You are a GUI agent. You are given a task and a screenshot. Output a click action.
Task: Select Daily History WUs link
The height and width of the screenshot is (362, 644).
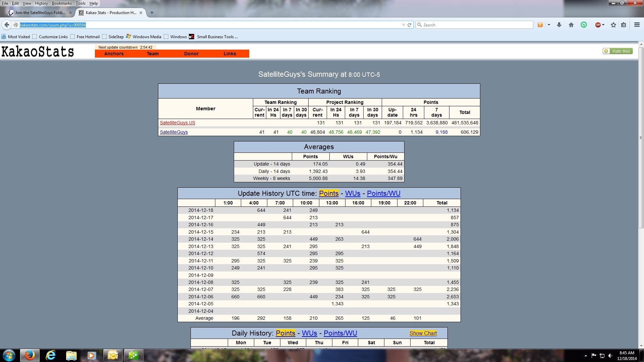[310, 333]
